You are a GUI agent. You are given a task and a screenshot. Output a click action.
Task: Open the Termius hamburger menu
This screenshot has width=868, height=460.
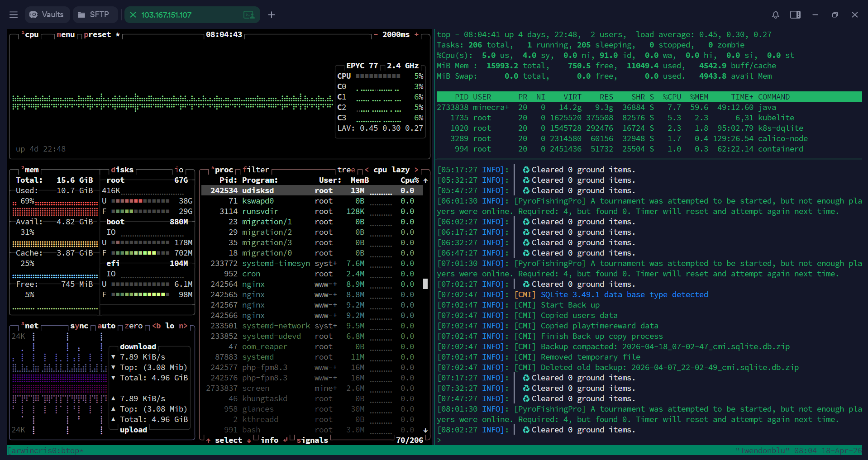14,15
